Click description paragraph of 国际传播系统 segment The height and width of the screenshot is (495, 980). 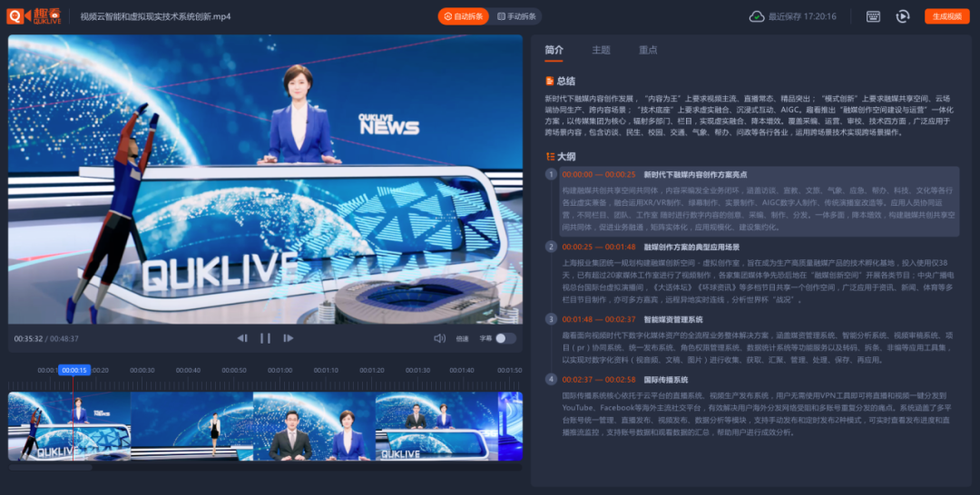point(755,413)
